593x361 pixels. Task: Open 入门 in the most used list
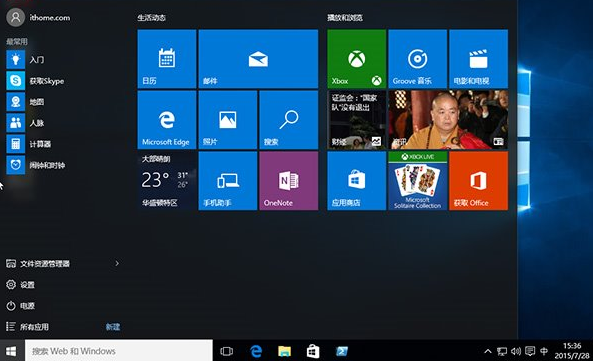coord(64,60)
